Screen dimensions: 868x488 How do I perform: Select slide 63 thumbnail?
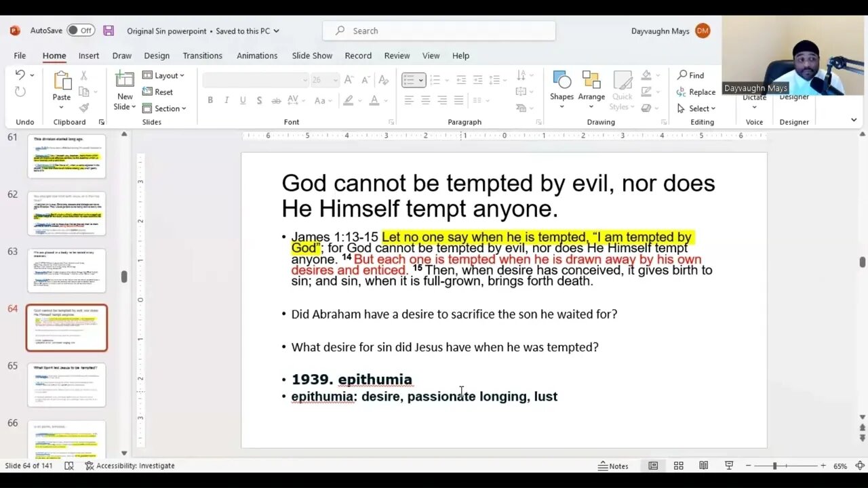(x=66, y=270)
